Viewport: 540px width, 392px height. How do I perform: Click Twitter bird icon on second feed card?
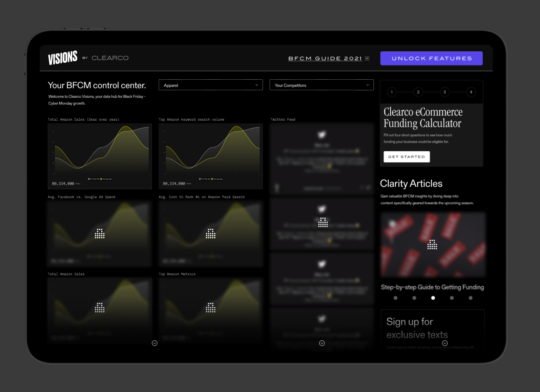pyautogui.click(x=322, y=209)
